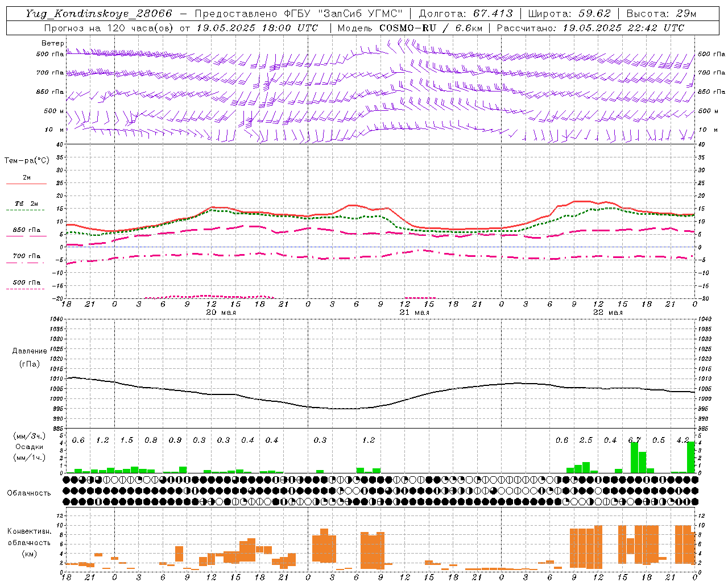Image resolution: width=728 pixels, height=582 pixels.
Task: Click the 6.7 three-hour precipitation value
Action: pyautogui.click(x=634, y=440)
